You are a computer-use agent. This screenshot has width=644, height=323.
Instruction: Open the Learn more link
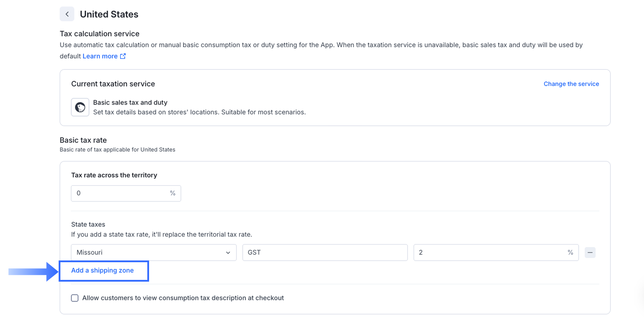coord(100,56)
